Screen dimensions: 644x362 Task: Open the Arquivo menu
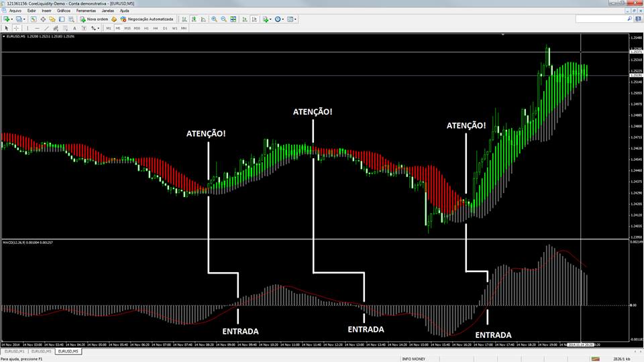[15, 11]
